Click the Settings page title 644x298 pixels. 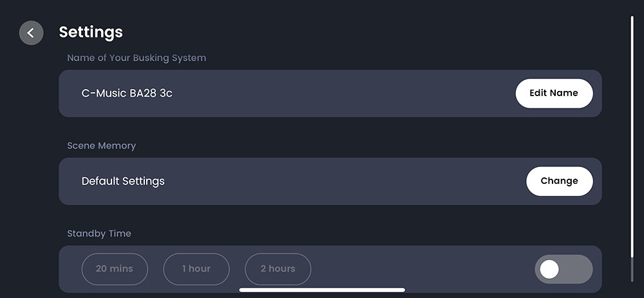pyautogui.click(x=91, y=32)
